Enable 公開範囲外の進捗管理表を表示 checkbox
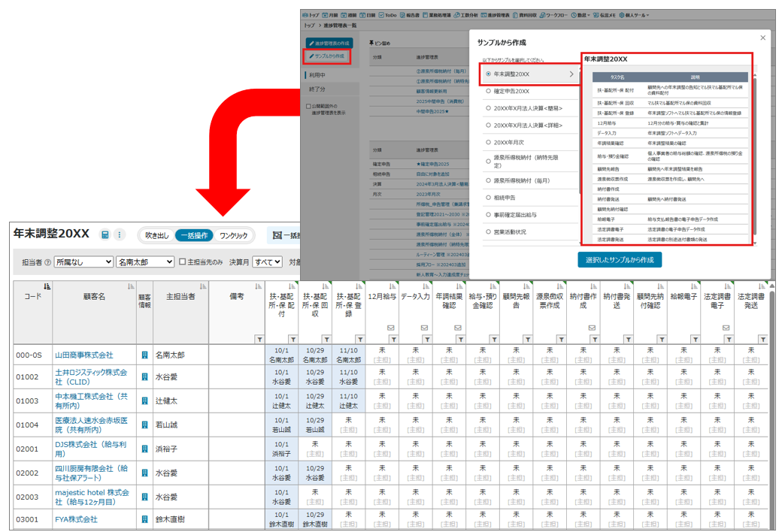 [x=308, y=106]
